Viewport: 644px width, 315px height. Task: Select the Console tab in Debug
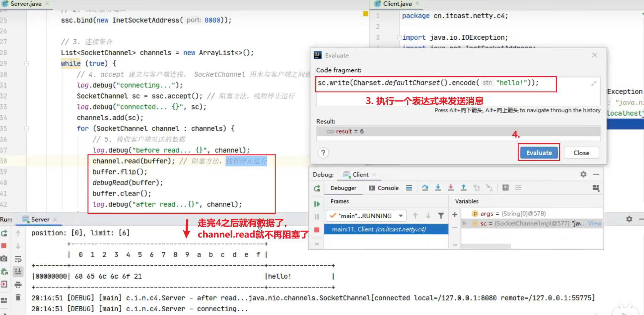pos(384,188)
